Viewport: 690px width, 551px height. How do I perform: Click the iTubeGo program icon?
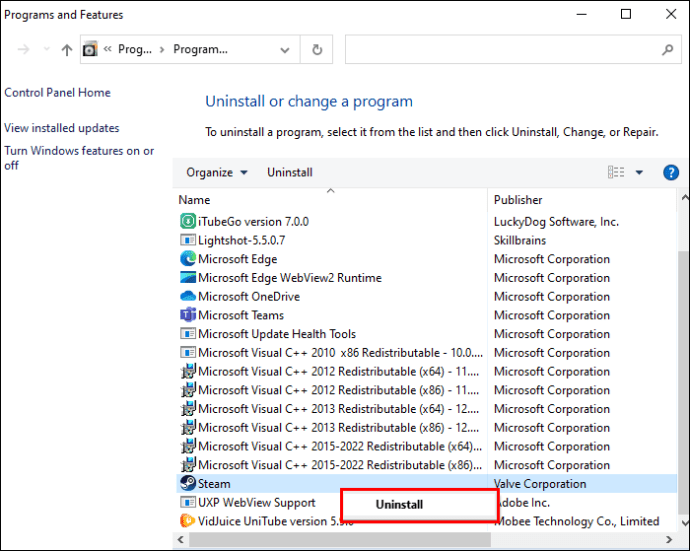pos(187,221)
